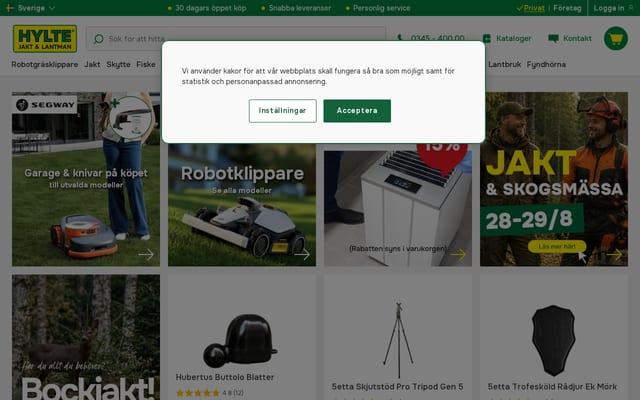Click the Hylte Jakt & Lantman logo
This screenshot has width=640, height=400.
[45, 38]
